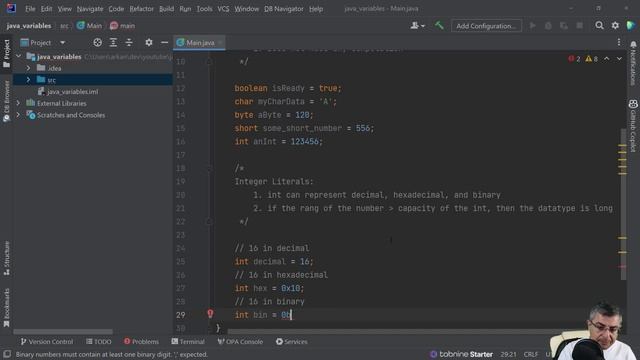Viewport: 640px width, 360px height.
Task: Toggle the Project tool window sidebar
Action: click(7, 53)
